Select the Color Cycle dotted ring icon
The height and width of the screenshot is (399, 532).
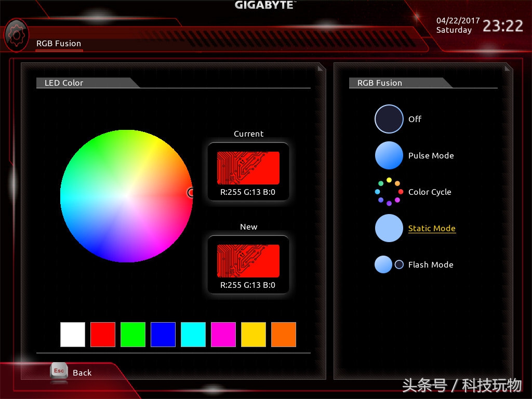(x=389, y=192)
